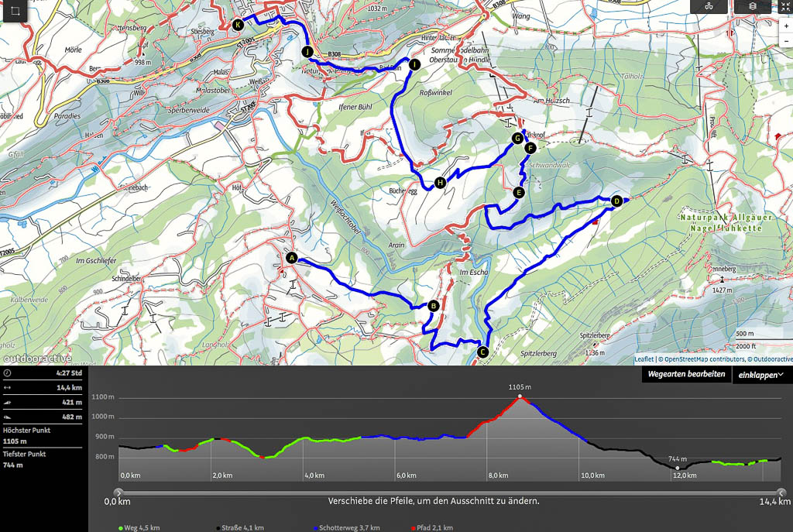The width and height of the screenshot is (793, 532).
Task: Click the 1105 m highest point marker
Action: 520,396
